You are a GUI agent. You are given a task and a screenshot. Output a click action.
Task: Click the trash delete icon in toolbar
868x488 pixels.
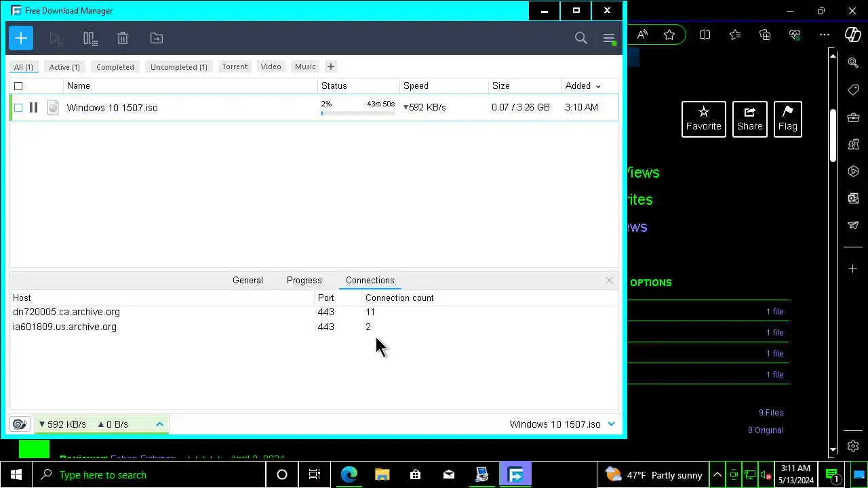click(123, 39)
